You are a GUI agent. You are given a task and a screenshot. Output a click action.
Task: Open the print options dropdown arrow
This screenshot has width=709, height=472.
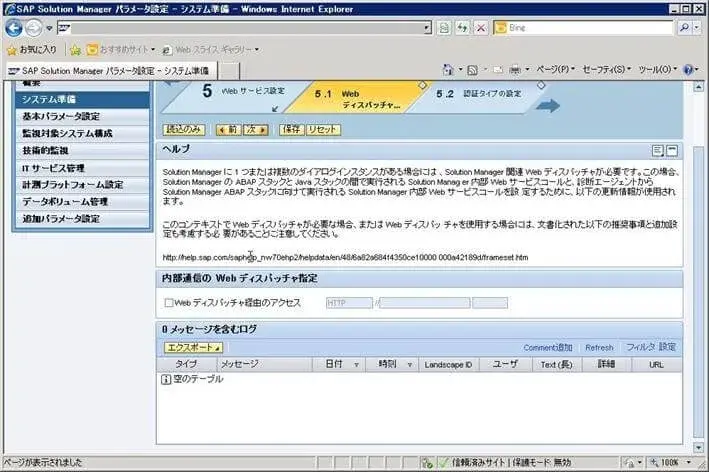(x=527, y=70)
